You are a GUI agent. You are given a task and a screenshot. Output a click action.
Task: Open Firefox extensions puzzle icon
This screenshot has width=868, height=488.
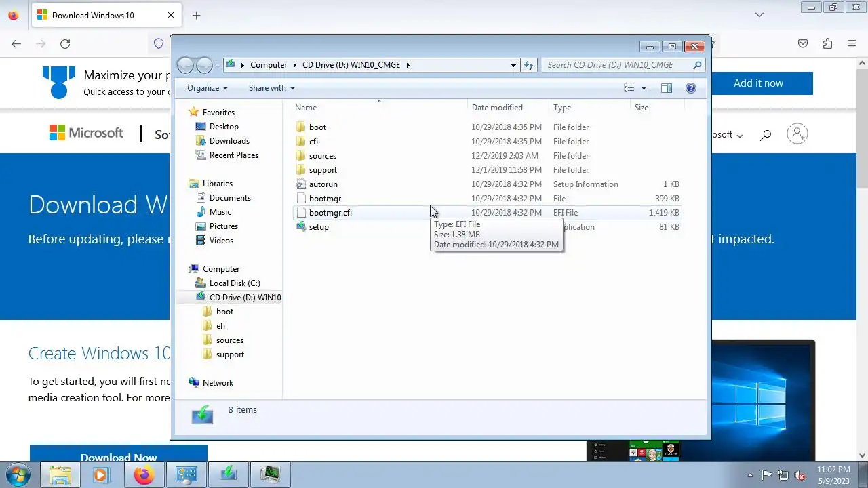(x=827, y=43)
